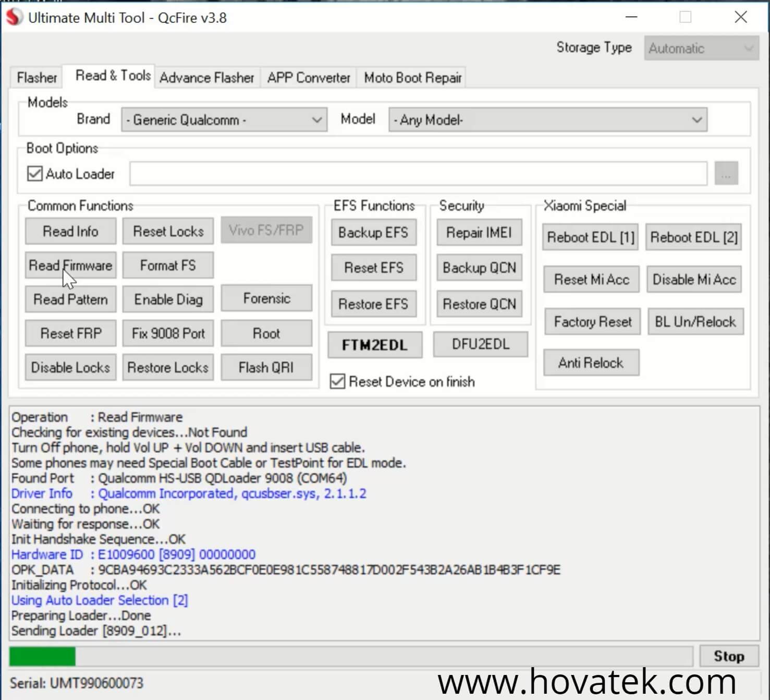Image resolution: width=770 pixels, height=700 pixels.
Task: Open the Model dropdown
Action: pos(547,120)
